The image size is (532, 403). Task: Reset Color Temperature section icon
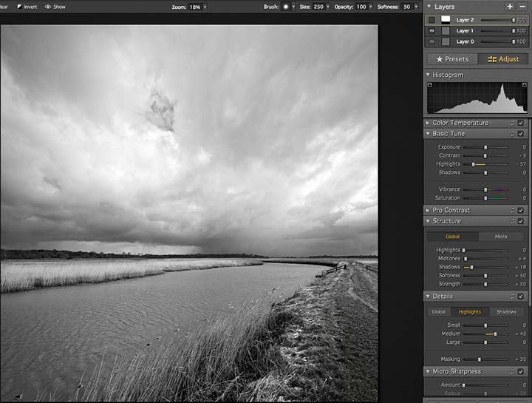(x=512, y=123)
